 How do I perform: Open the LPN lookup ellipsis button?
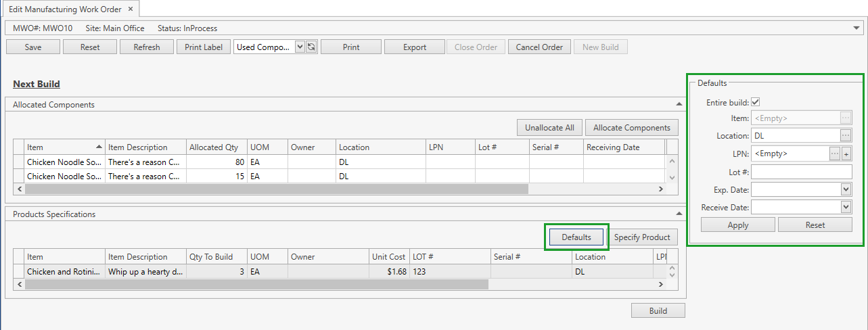[835, 154]
